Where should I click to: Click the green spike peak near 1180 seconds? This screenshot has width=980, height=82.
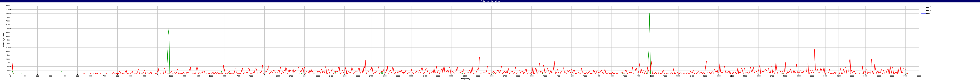pos(549,28)
